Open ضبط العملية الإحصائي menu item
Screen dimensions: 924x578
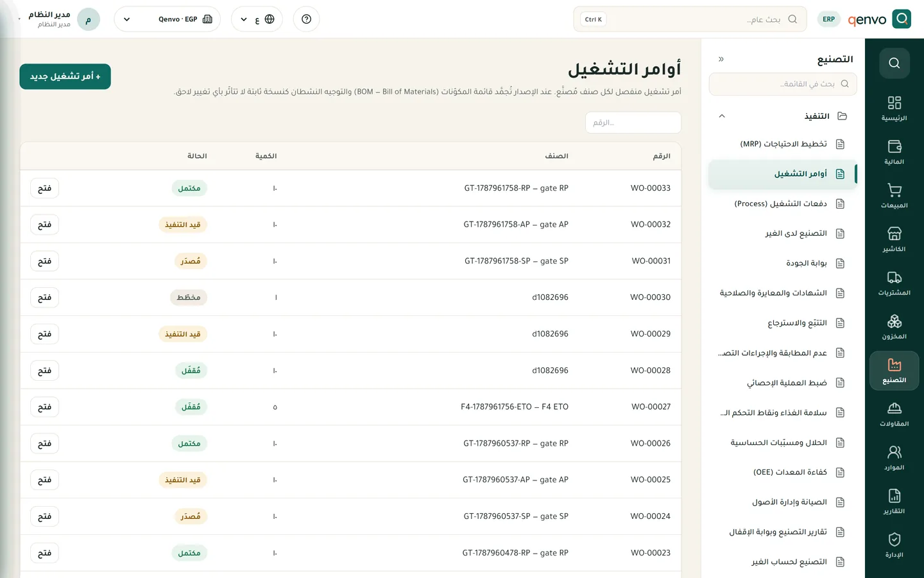[x=783, y=383]
